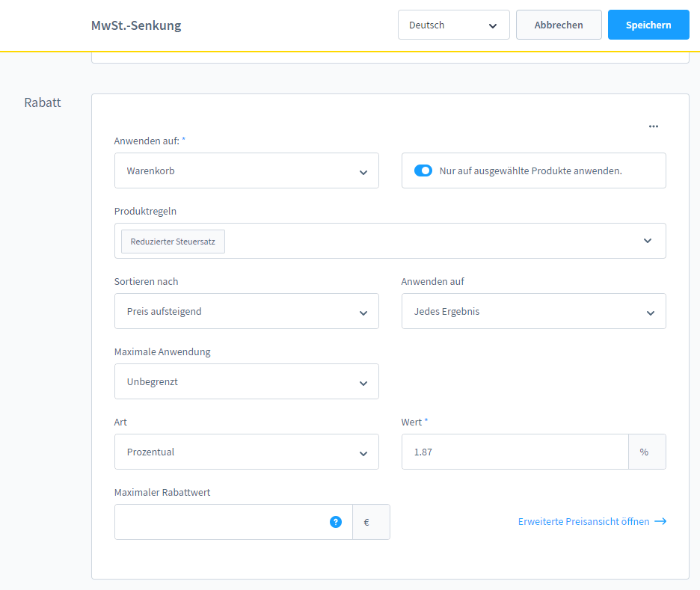Open the Warenkorb dropdown under Anwenden auf
Viewport: 700px width, 590px height.
point(247,170)
